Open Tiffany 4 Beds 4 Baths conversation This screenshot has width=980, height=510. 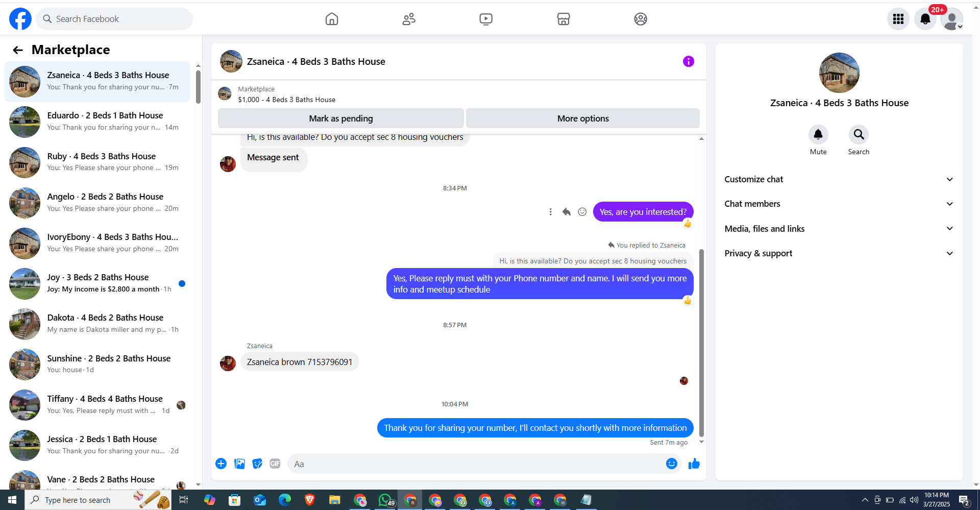click(97, 405)
